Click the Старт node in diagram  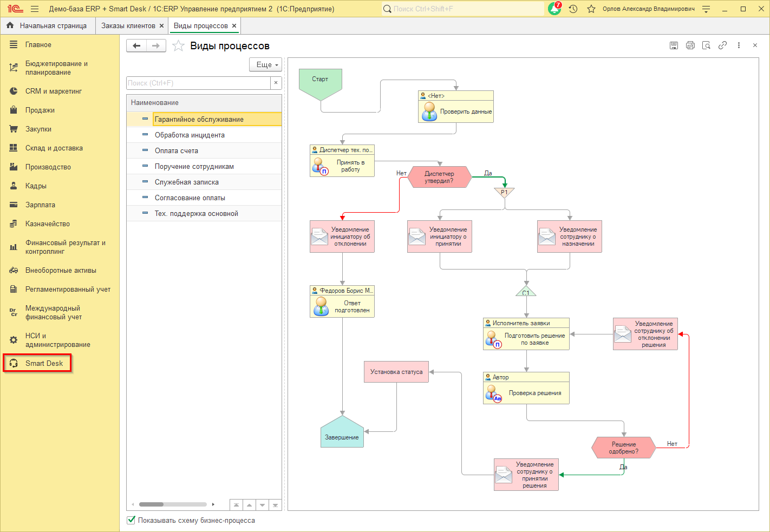tap(321, 83)
